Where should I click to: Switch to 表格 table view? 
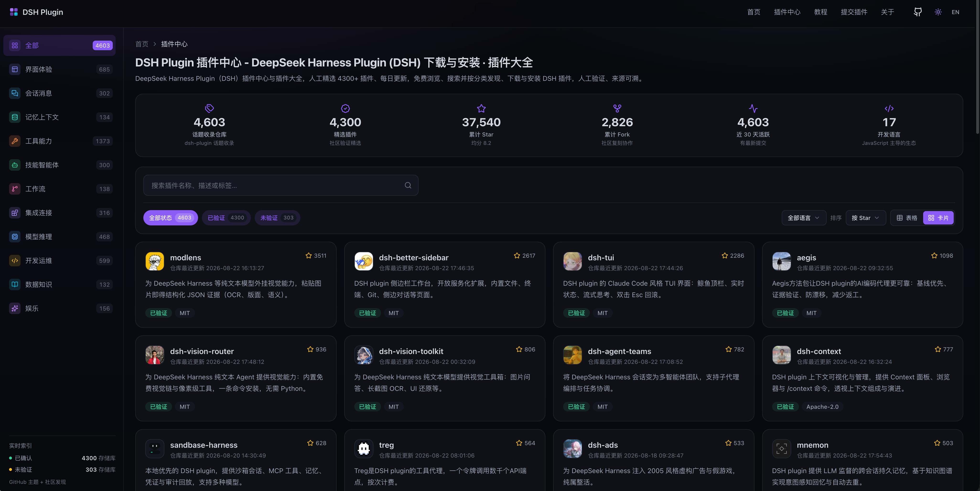click(907, 218)
